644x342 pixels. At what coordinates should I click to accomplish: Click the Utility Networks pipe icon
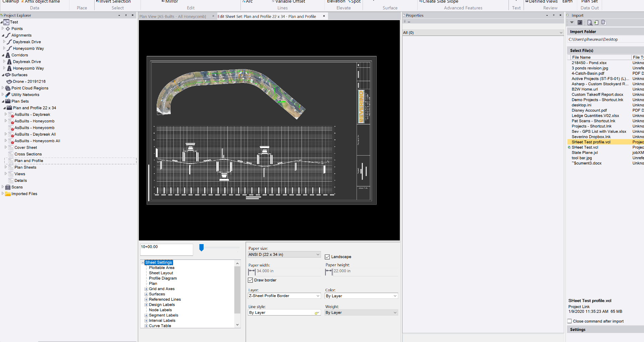point(8,95)
